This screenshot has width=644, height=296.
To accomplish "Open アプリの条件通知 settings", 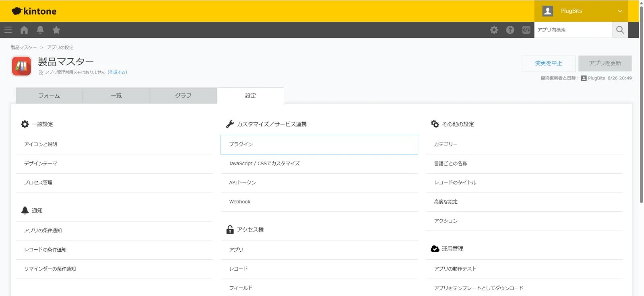I will click(x=114, y=230).
